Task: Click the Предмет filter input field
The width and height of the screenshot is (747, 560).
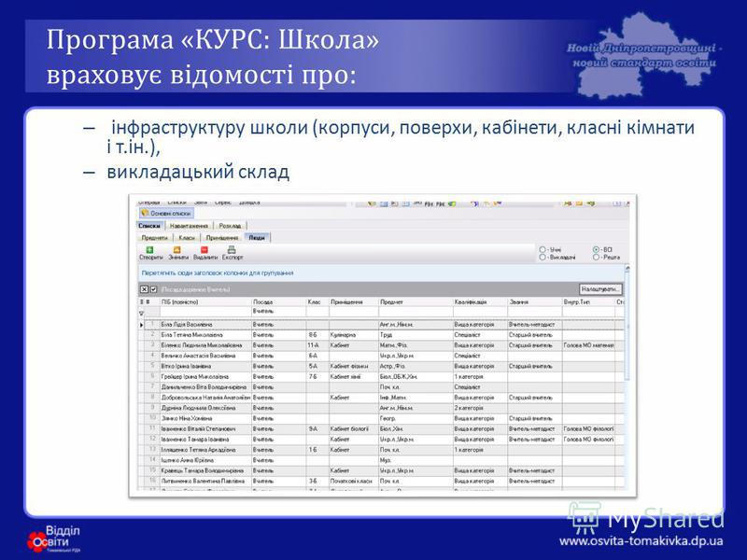Action: pyautogui.click(x=416, y=312)
